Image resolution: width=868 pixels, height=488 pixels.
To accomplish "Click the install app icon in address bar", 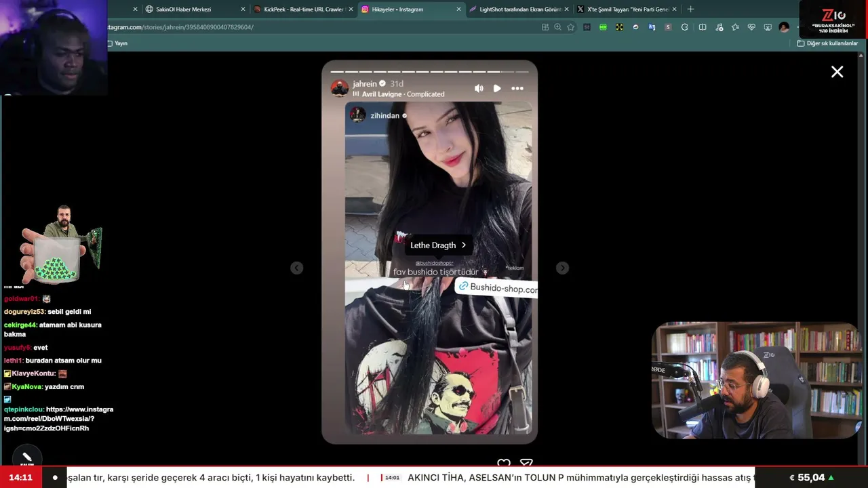I will coord(545,27).
